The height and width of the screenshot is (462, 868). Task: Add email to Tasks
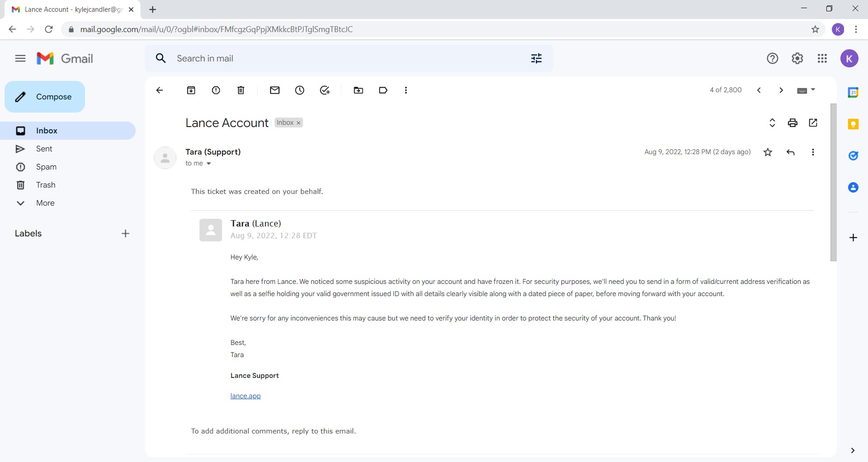[x=325, y=90]
